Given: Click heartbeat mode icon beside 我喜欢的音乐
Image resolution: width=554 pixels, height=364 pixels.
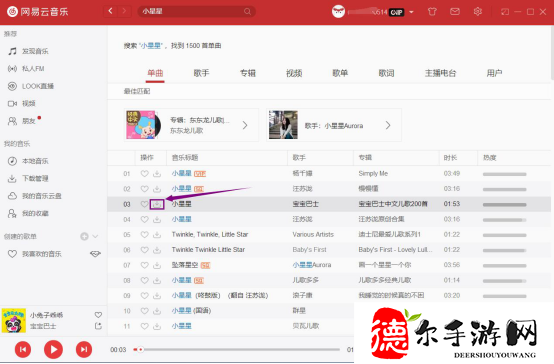Looking at the screenshot, I should click(95, 254).
